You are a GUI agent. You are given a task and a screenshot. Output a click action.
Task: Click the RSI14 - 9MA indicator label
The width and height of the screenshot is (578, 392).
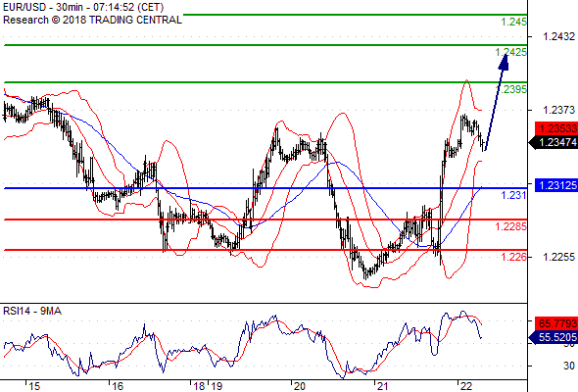pos(32,312)
